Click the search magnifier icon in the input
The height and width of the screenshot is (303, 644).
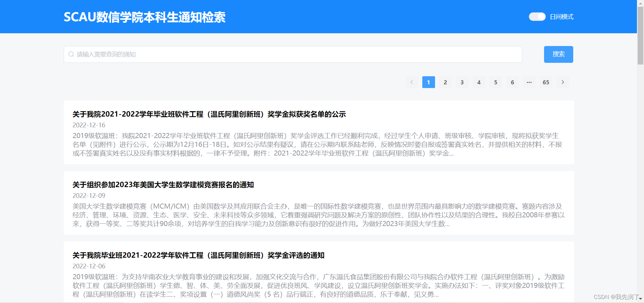tap(71, 54)
